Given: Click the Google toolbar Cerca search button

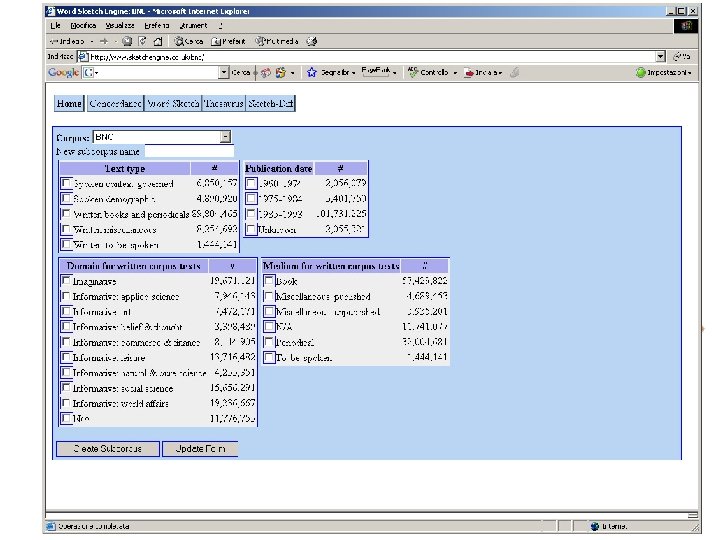Looking at the screenshot, I should (x=241, y=73).
